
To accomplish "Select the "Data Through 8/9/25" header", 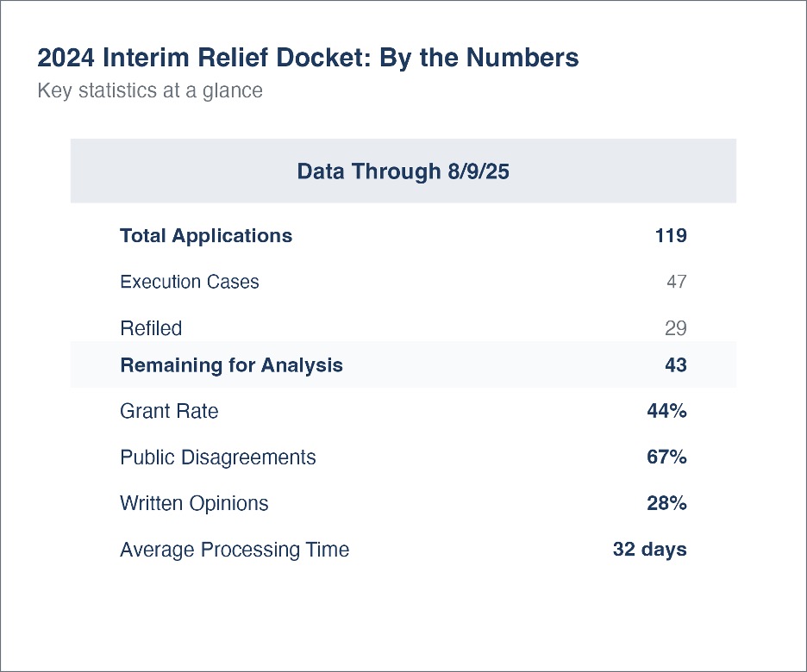I will pos(403,171).
